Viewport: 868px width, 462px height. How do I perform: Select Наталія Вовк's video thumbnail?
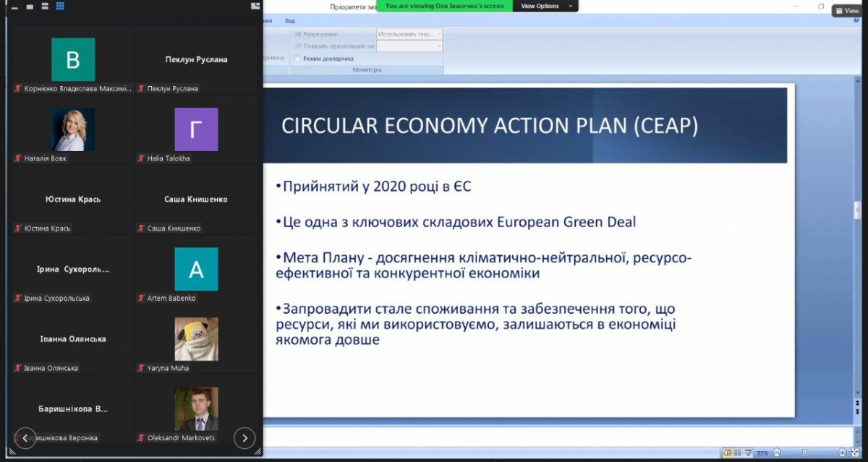click(73, 129)
